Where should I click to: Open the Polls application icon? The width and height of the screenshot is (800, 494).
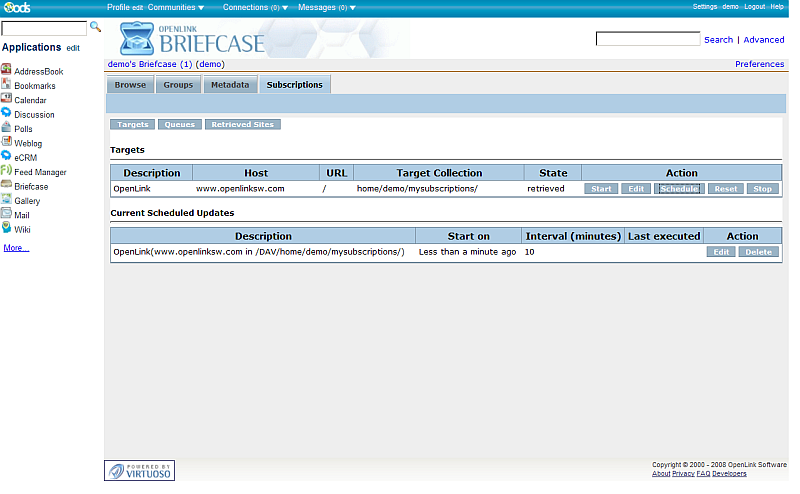[6, 128]
